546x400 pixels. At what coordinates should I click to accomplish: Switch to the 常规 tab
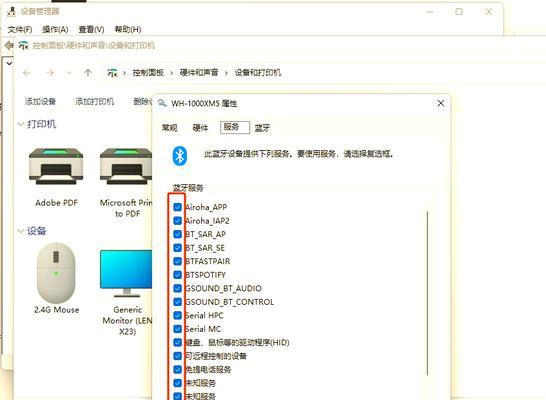coord(170,128)
